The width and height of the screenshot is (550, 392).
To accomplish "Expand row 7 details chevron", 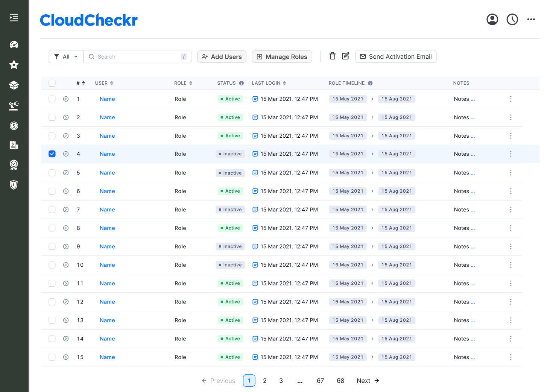I will tap(66, 210).
